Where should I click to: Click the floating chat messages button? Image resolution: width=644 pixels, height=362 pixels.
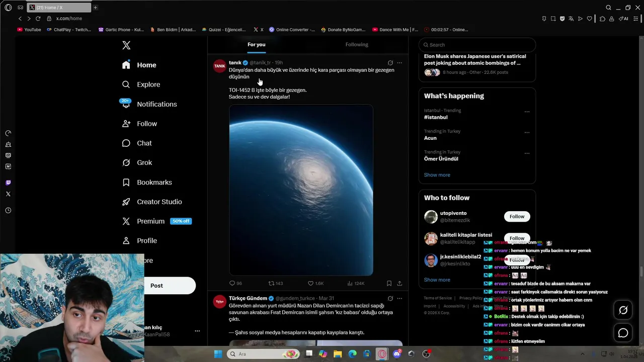pos(623,333)
